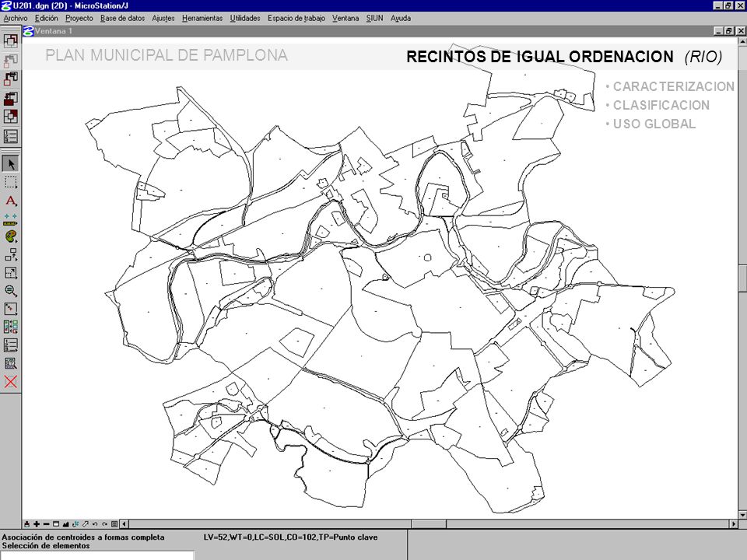Click the Rotate View control icon
The width and height of the screenshot is (747, 560).
point(75,523)
